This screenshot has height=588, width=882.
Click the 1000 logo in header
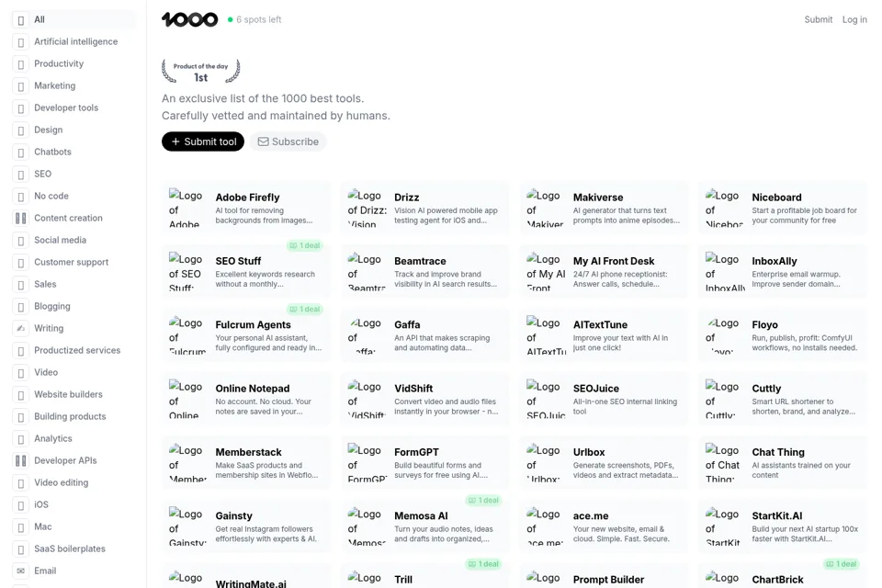pos(189,19)
